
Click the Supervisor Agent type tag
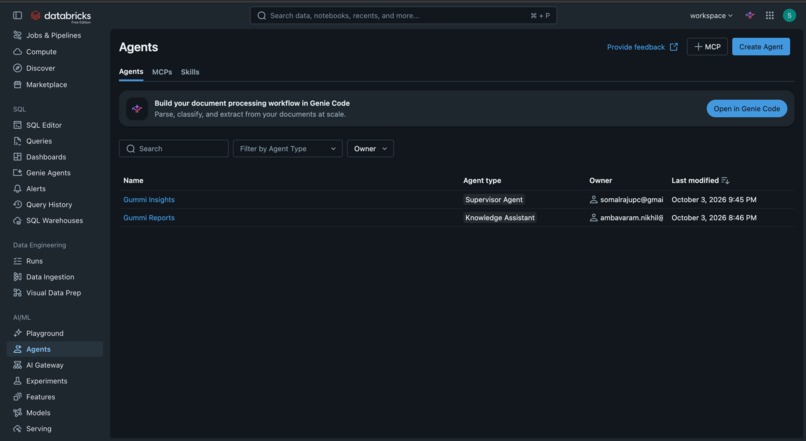pos(493,199)
